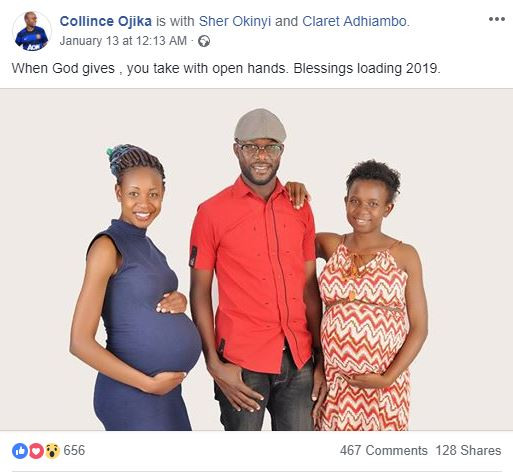Viewport: 513px width, 474px height.
Task: Click the 'When God gives' caption text
Action: pos(63,68)
